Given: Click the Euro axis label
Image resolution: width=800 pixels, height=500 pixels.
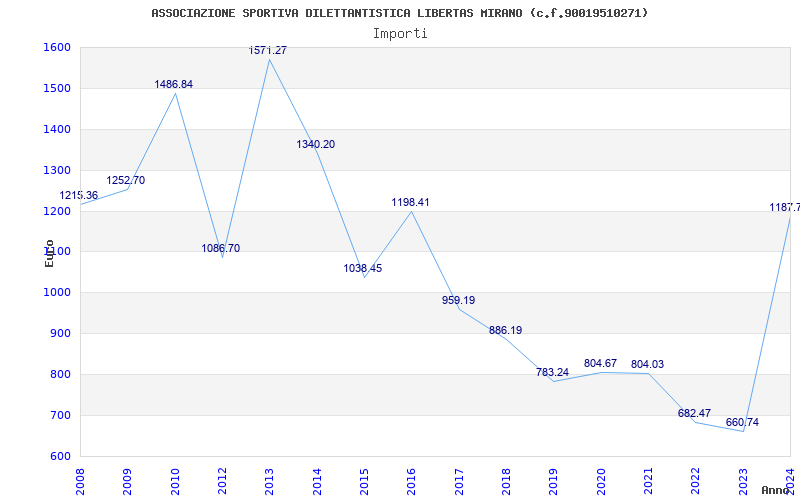Looking at the screenshot, I should coord(49,254).
